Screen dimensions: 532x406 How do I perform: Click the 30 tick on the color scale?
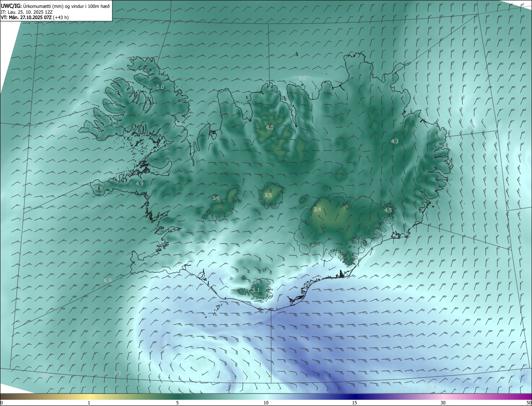(x=443, y=403)
